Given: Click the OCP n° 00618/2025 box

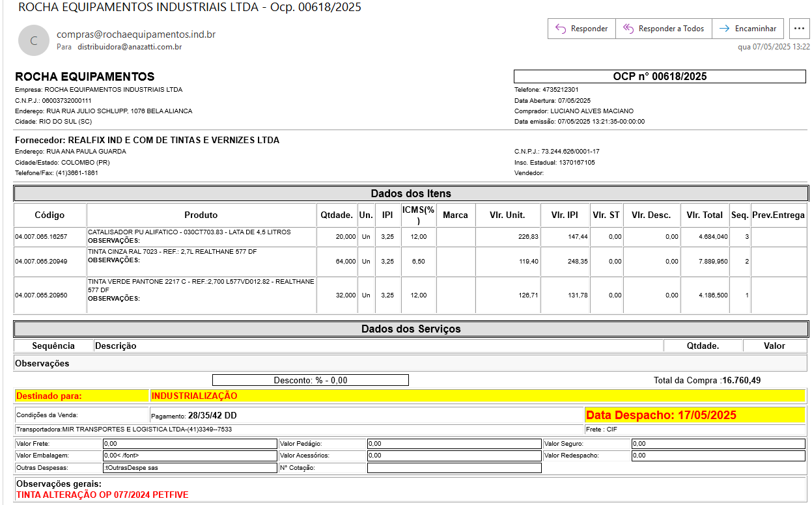Looking at the screenshot, I should pos(660,76).
